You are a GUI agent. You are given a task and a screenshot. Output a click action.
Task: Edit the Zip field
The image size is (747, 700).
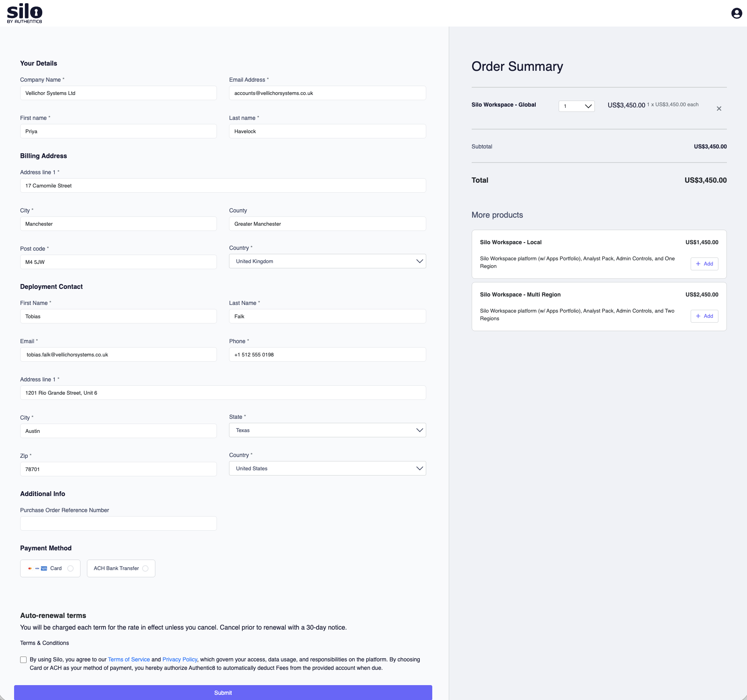pyautogui.click(x=118, y=469)
